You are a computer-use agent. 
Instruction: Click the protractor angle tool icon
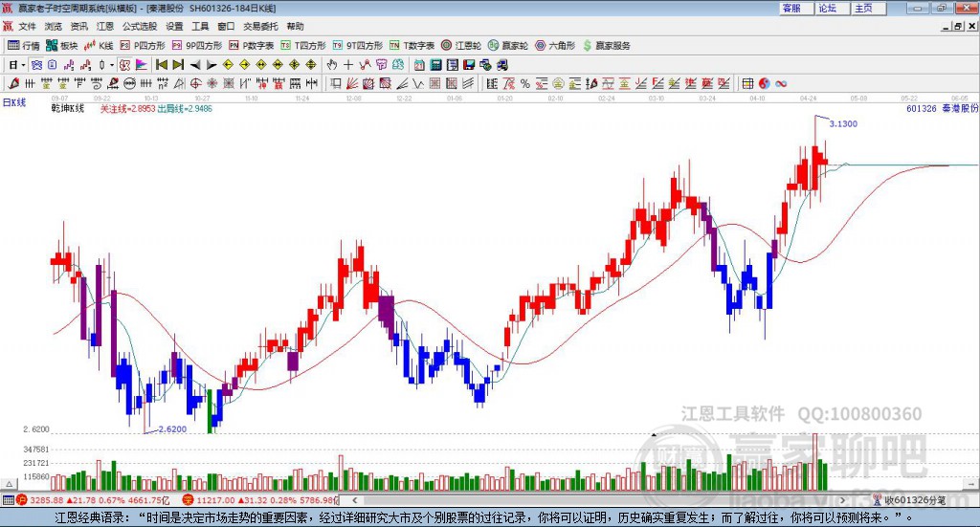coord(179,83)
